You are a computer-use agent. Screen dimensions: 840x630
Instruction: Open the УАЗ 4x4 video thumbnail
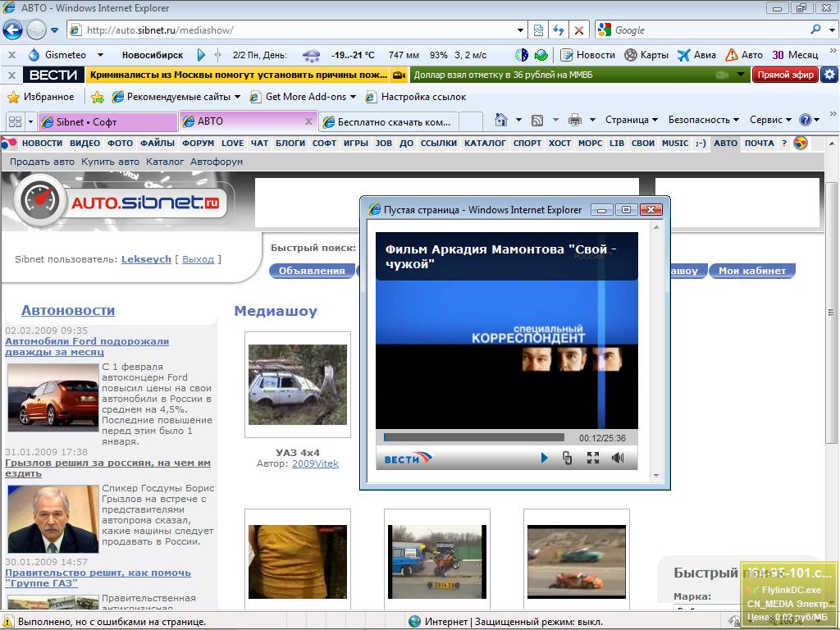[298, 386]
